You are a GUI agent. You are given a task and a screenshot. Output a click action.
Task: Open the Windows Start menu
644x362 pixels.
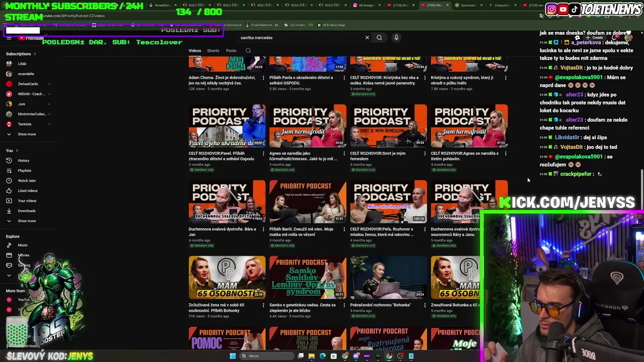pos(232,356)
